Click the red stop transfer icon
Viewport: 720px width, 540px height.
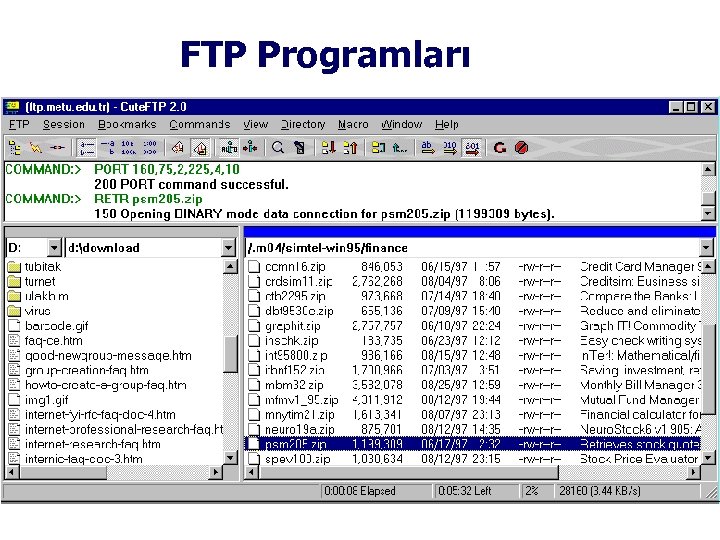[x=521, y=148]
